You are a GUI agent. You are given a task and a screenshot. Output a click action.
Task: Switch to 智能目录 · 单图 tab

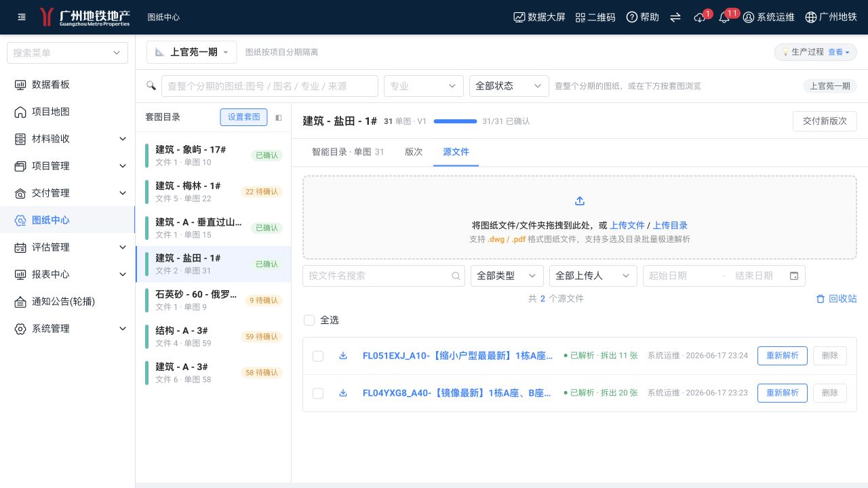coord(348,152)
